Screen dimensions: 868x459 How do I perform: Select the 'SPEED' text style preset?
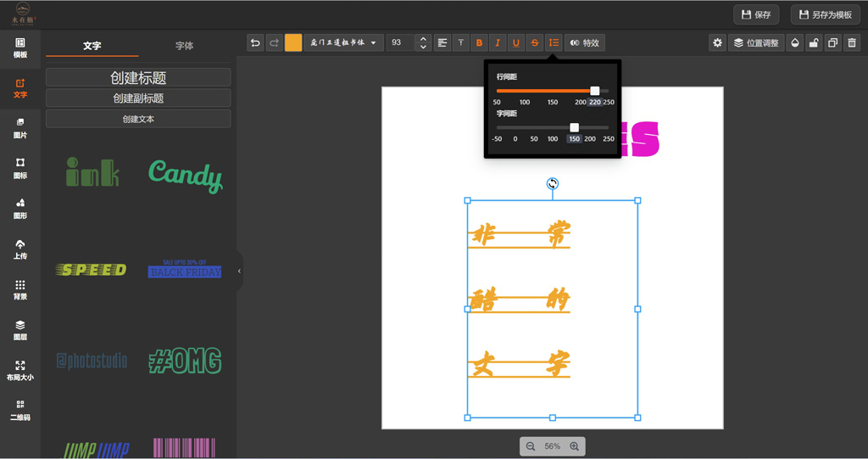(x=92, y=270)
